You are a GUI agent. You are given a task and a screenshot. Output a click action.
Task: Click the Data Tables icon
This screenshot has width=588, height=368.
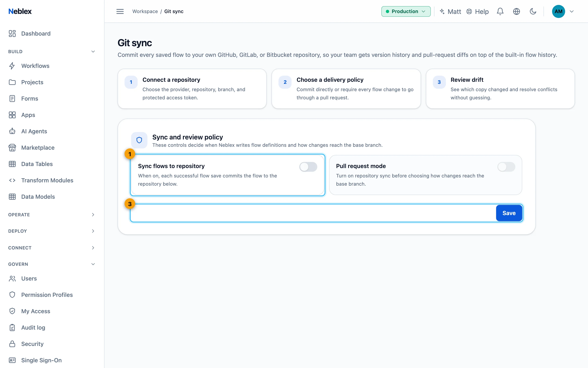click(12, 164)
